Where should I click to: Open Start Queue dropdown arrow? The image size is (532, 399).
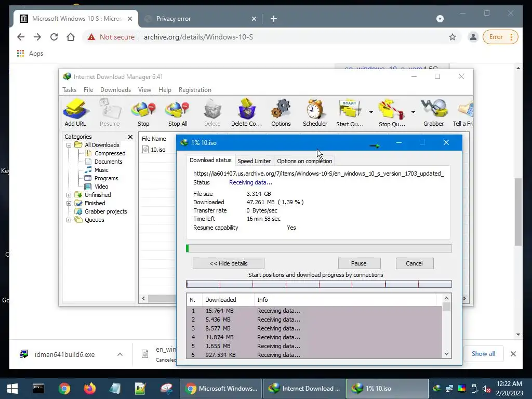(371, 112)
